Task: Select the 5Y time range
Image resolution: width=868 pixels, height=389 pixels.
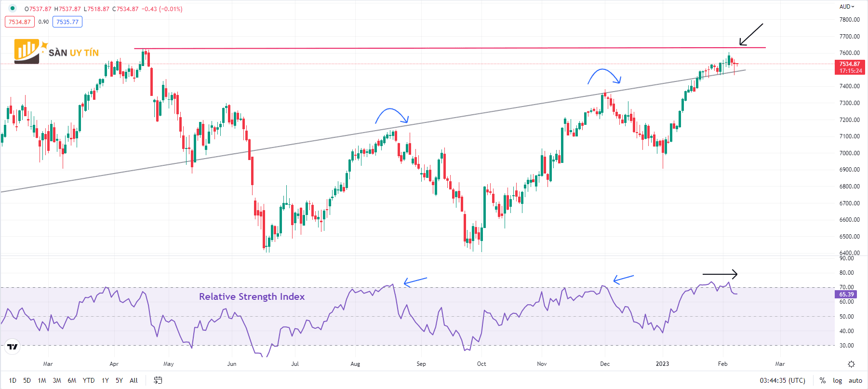Action: [x=119, y=380]
